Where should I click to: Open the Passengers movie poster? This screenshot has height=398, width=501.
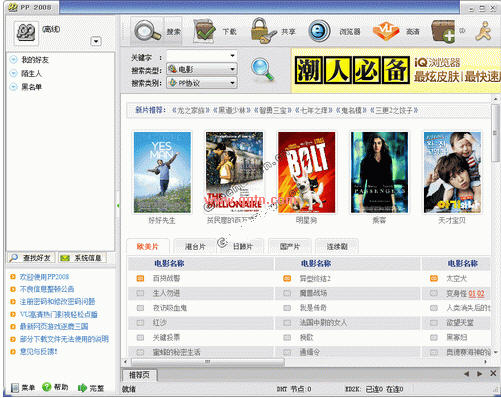click(x=379, y=172)
